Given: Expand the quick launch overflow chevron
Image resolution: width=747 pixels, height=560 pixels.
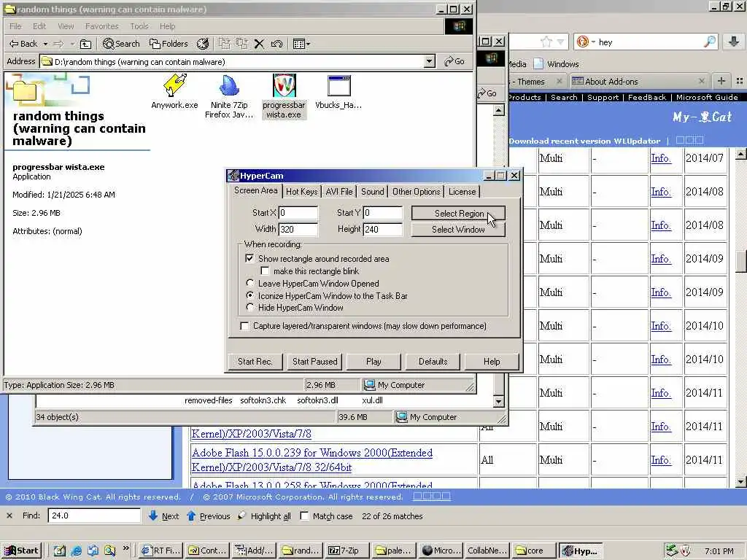Looking at the screenshot, I should point(125,548).
